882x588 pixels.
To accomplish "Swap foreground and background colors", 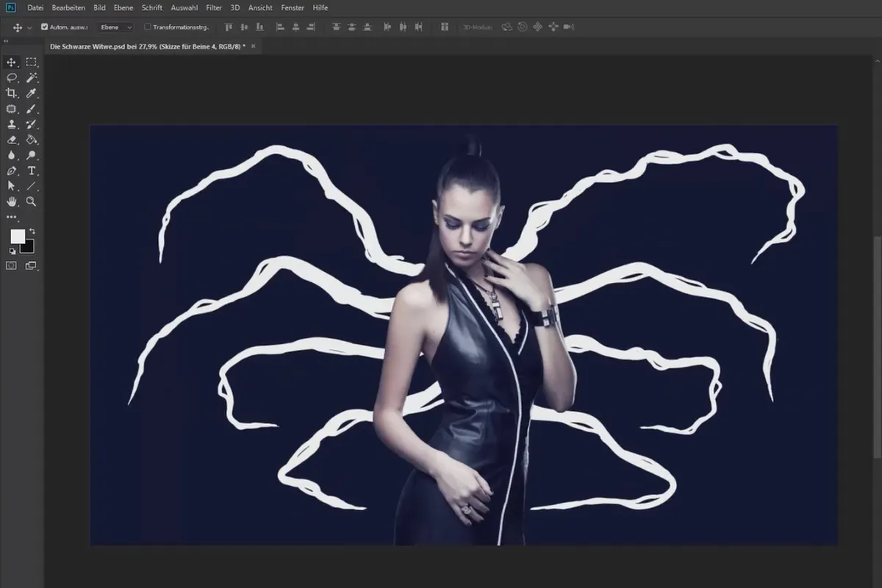I will [x=32, y=232].
